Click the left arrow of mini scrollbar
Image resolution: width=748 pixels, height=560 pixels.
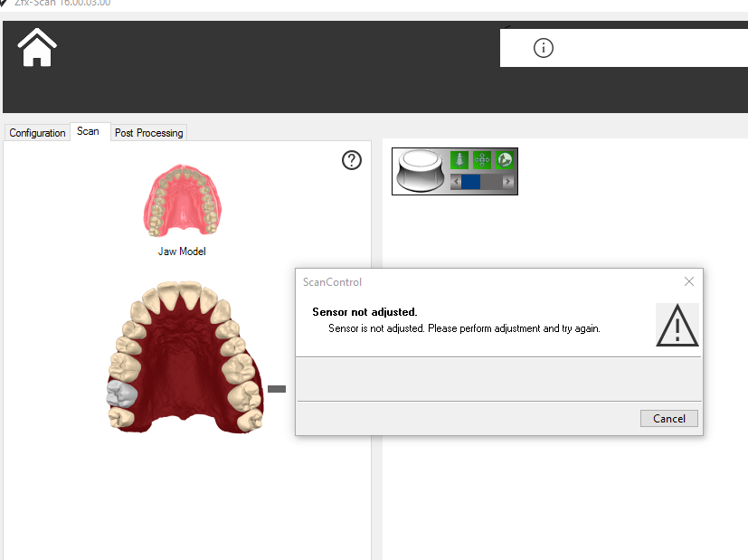pyautogui.click(x=456, y=182)
